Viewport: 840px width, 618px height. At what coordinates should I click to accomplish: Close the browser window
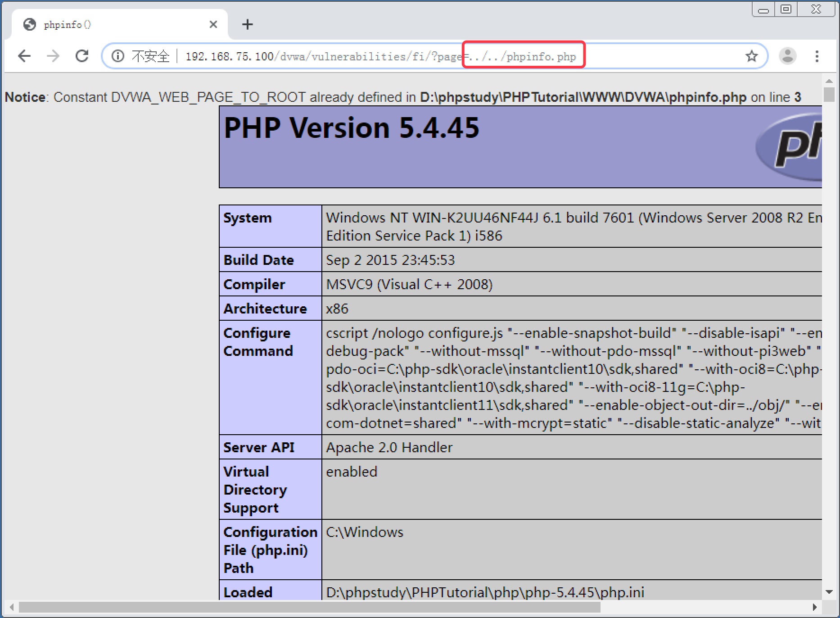coord(816,9)
